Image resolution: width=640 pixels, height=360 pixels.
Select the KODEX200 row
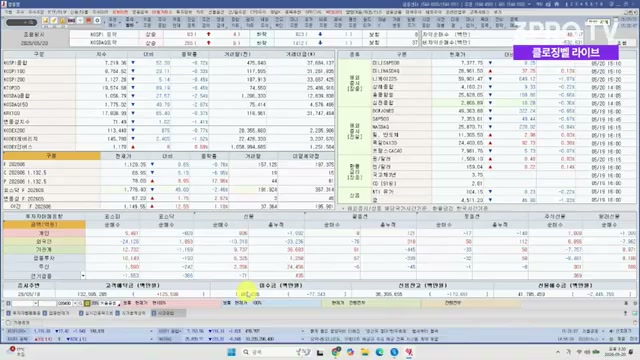click(x=168, y=130)
